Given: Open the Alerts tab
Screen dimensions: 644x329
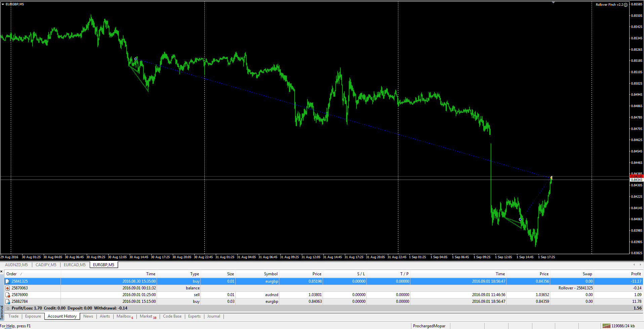Looking at the screenshot, I should pos(105,316).
